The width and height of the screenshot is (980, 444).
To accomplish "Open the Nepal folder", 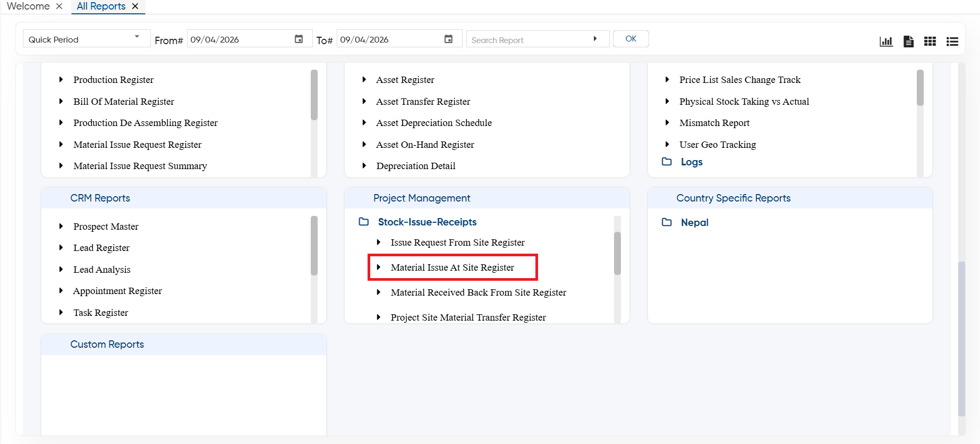I will click(x=695, y=222).
